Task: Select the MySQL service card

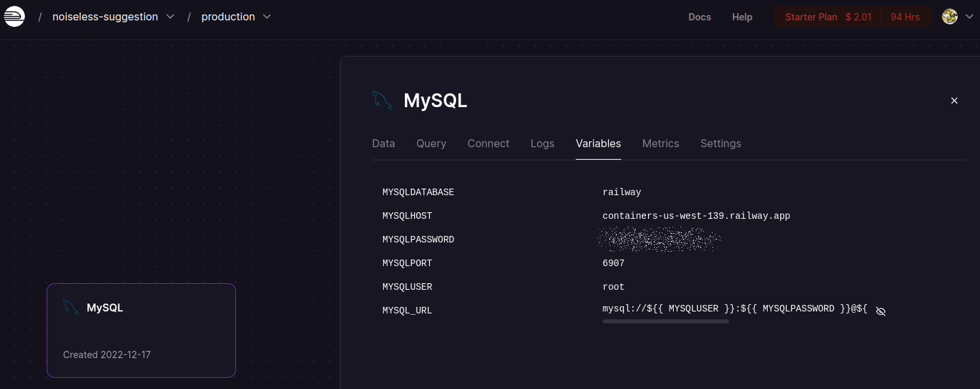Action: pos(141,331)
